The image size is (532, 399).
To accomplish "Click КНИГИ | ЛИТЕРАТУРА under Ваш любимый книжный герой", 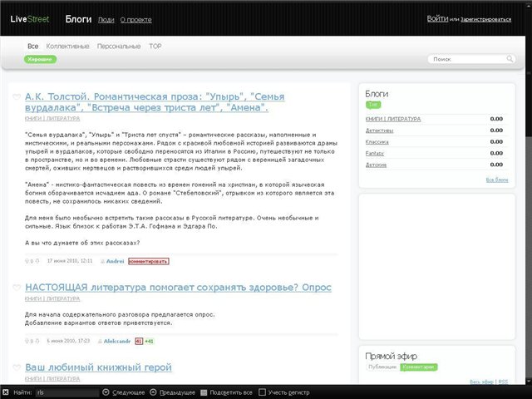I will [52, 378].
